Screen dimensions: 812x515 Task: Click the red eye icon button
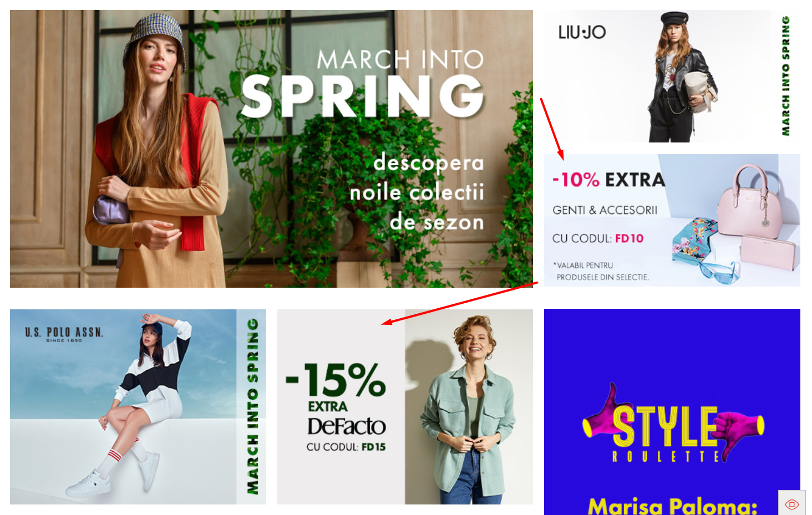pyautogui.click(x=792, y=504)
